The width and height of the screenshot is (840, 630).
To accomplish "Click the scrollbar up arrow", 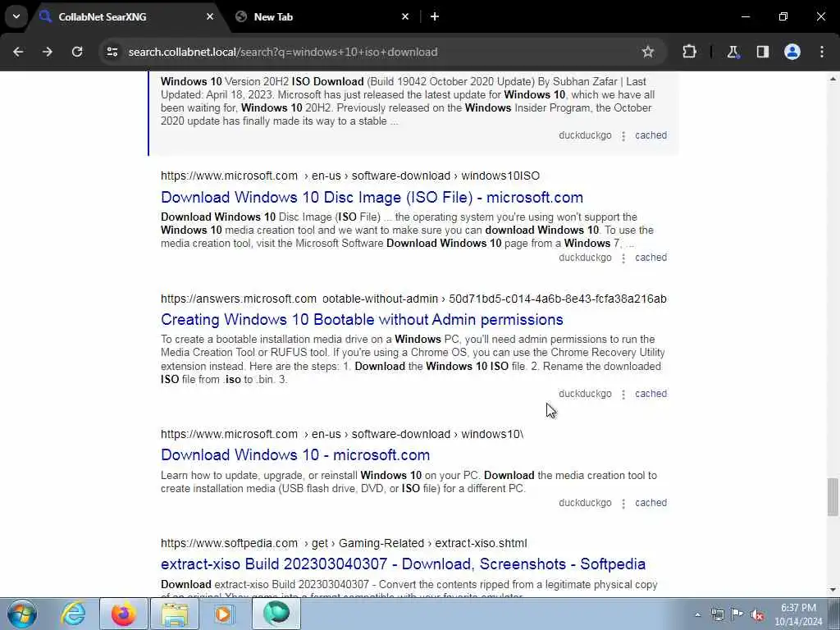I will click(833, 79).
